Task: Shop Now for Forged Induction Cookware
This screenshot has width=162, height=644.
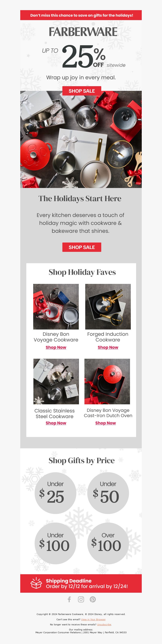Action: pyautogui.click(x=108, y=347)
